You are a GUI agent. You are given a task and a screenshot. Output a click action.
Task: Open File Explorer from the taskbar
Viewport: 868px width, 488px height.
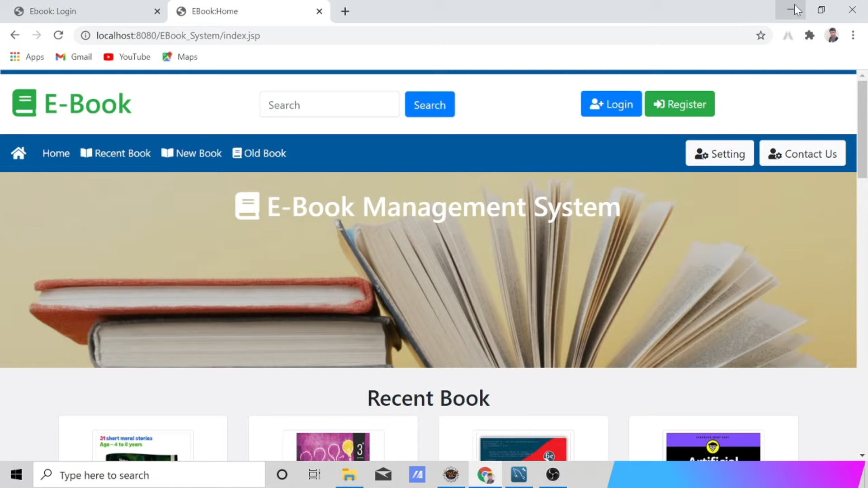(x=349, y=475)
